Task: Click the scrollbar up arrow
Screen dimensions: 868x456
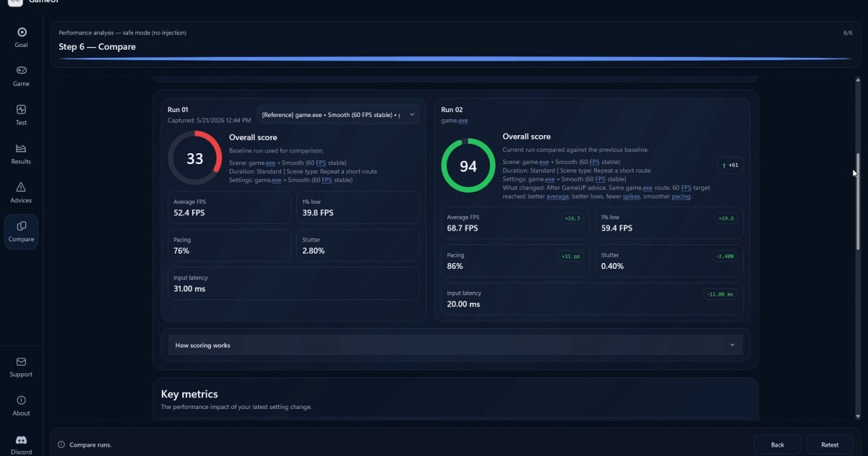Action: point(859,80)
